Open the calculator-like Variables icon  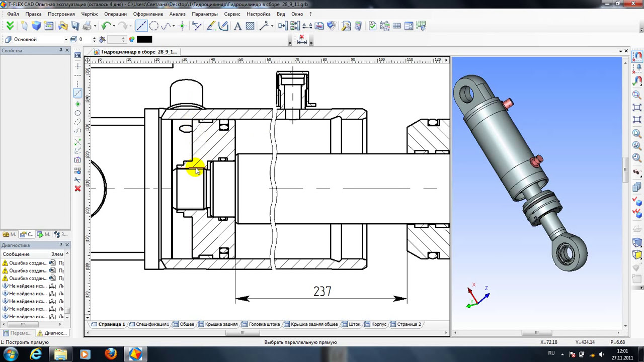pyautogui.click(x=358, y=26)
